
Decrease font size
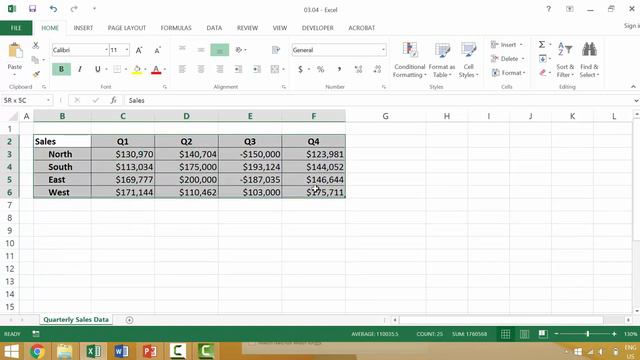click(157, 50)
